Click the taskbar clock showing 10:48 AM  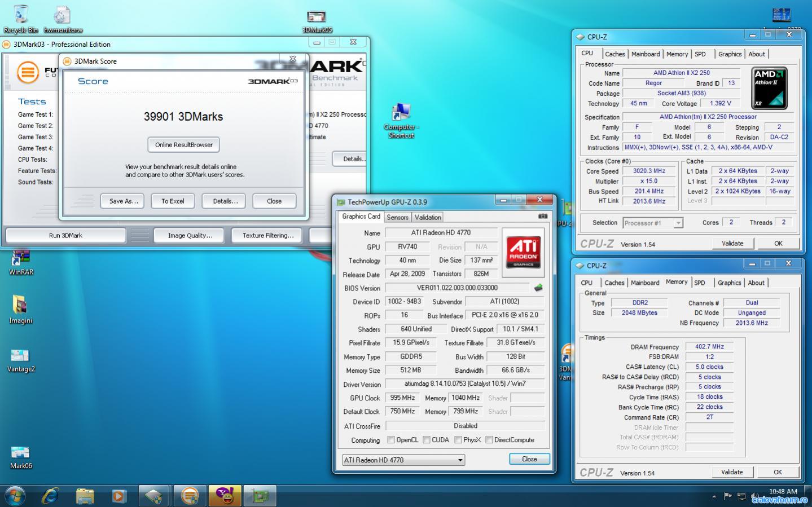click(783, 492)
